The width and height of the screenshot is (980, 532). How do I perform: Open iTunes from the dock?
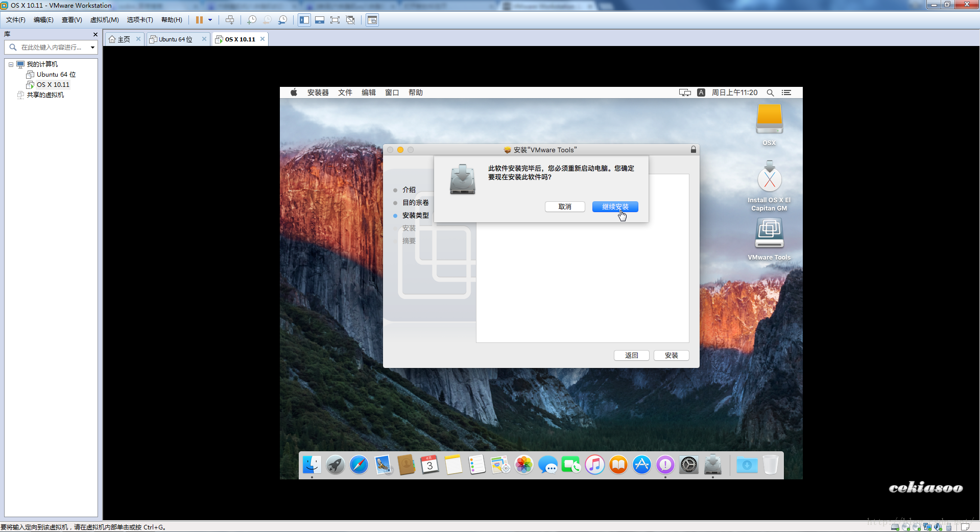point(594,465)
